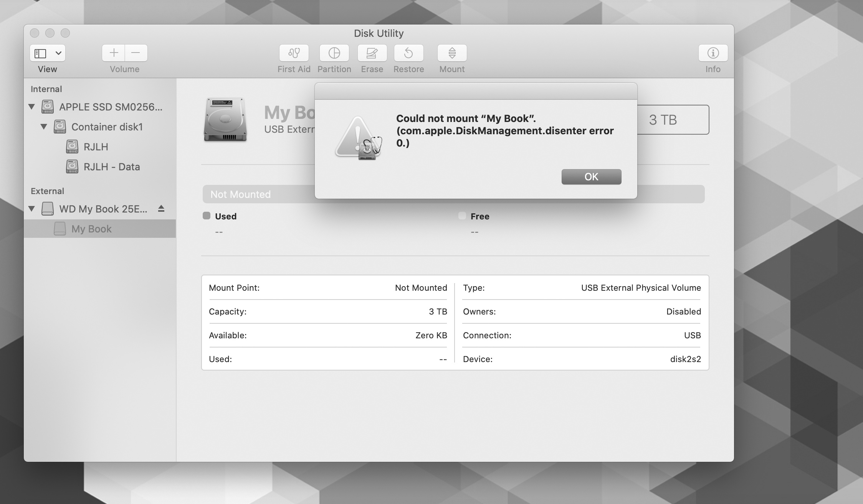Click the add volume plus button
This screenshot has height=504, width=863.
[x=114, y=53]
